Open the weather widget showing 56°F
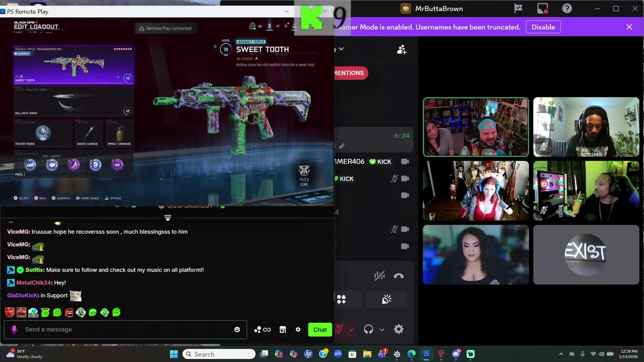 tap(24, 354)
